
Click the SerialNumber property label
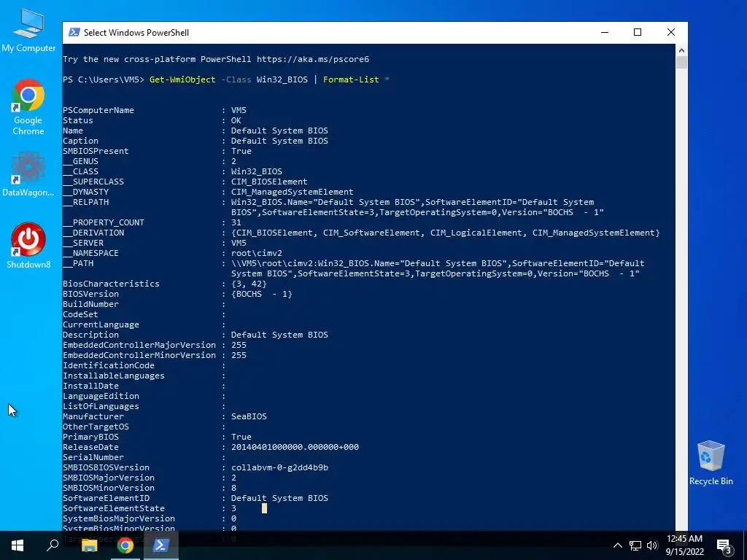pos(93,457)
